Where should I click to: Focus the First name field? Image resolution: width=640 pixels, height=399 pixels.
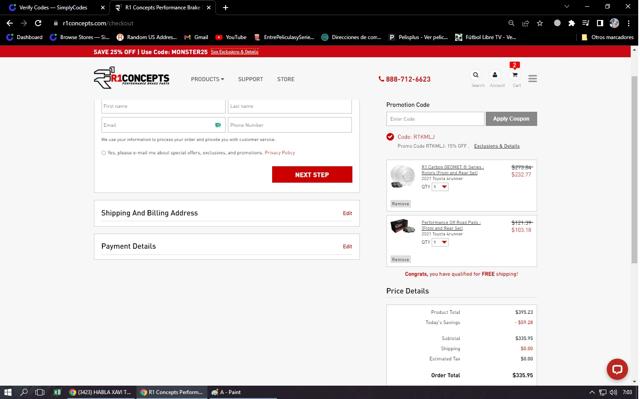[x=163, y=106]
